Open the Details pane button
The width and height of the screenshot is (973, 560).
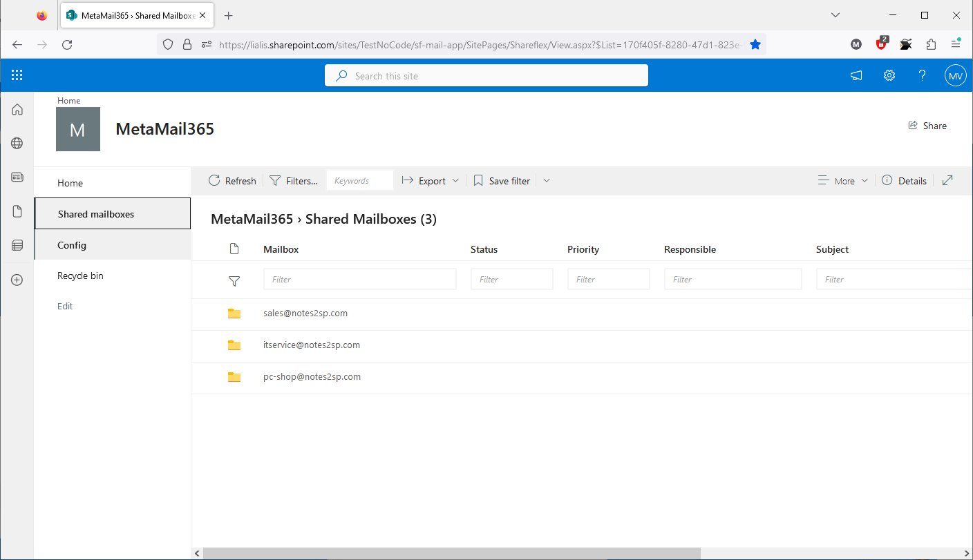[x=905, y=181]
